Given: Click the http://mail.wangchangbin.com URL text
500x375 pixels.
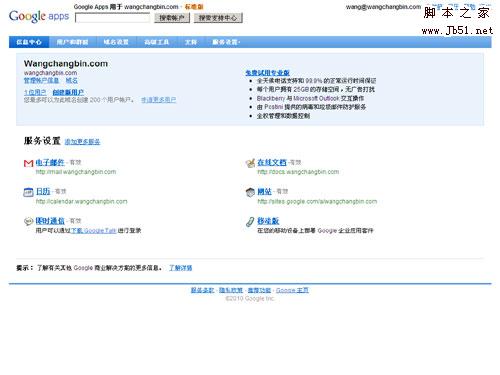Looking at the screenshot, I should point(76,172).
